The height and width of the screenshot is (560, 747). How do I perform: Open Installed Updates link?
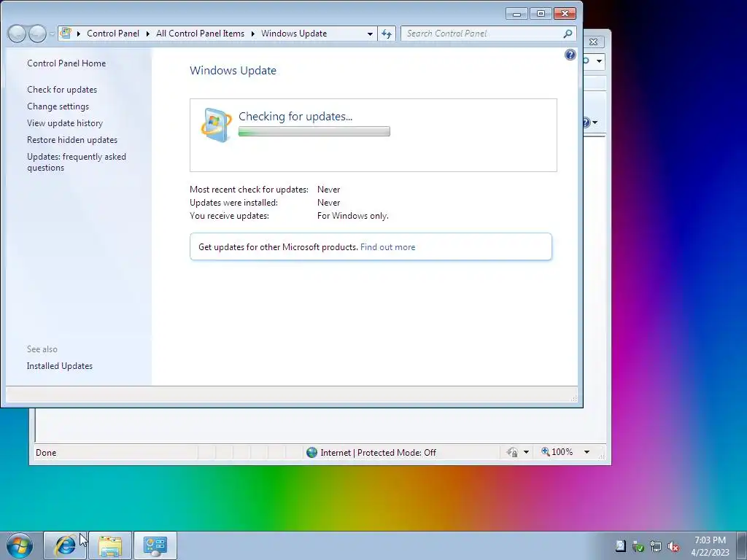60,366
